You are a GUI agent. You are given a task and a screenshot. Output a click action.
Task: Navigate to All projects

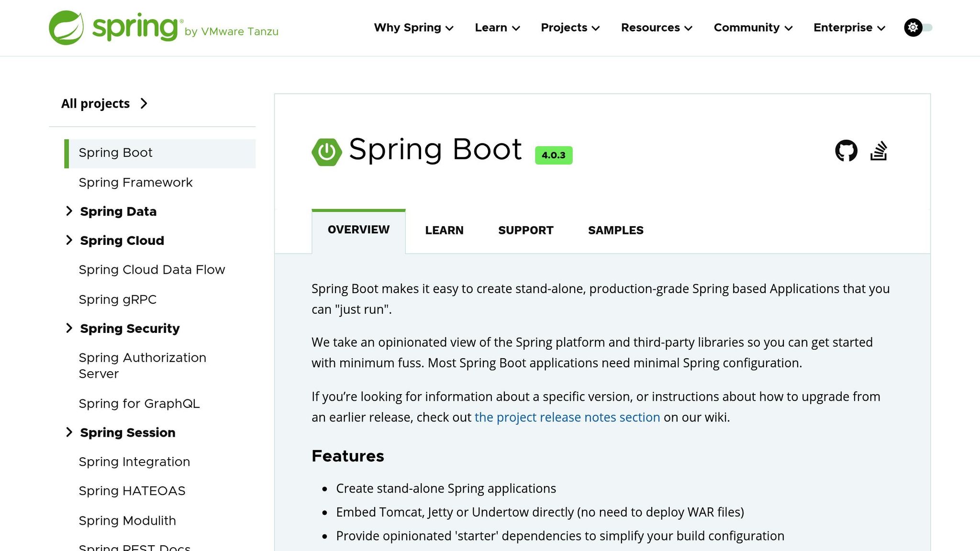[95, 103]
